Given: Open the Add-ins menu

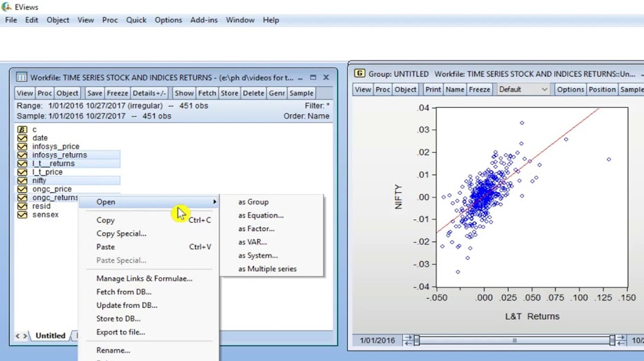Looking at the screenshot, I should click(204, 20).
